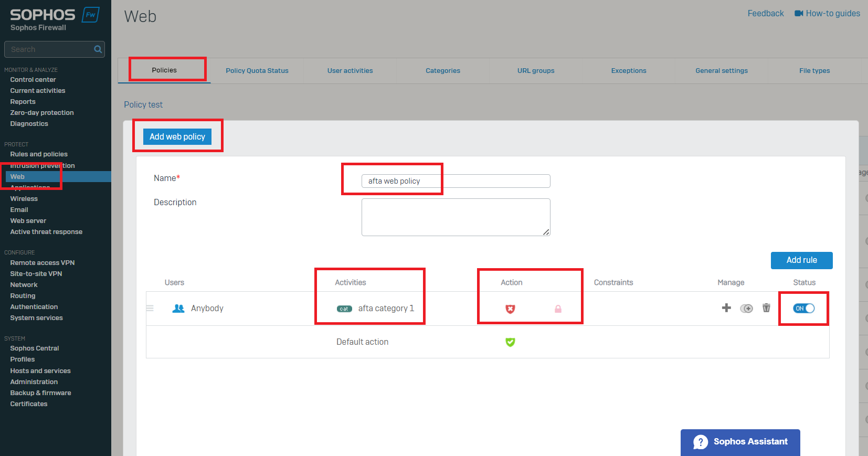Open Backup & firmware

point(41,393)
